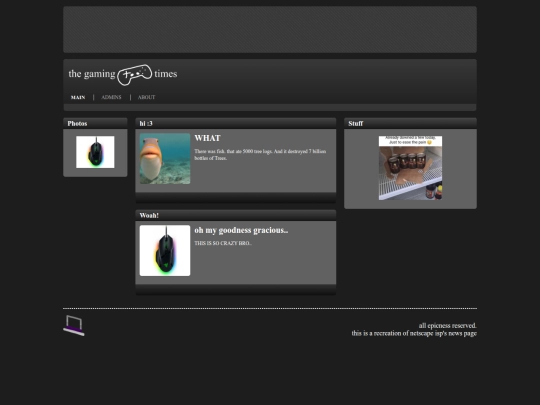
Task: Go to the ADMINS page
Action: pos(111,97)
